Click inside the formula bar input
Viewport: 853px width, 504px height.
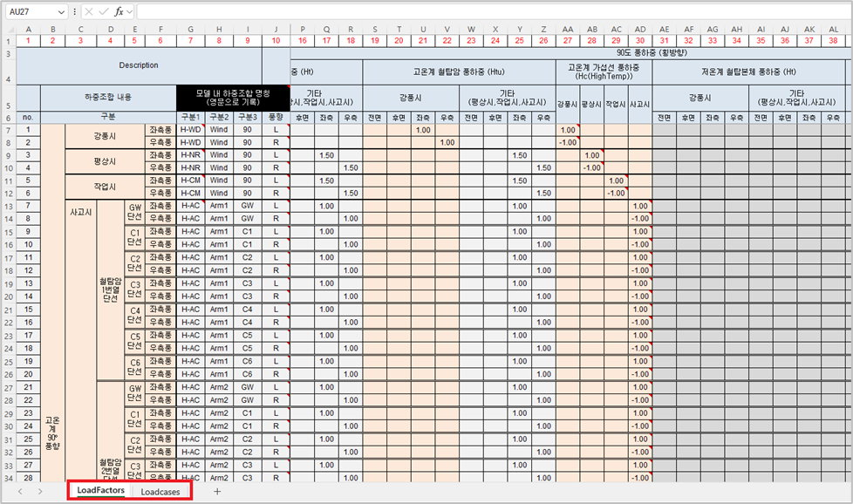click(488, 12)
